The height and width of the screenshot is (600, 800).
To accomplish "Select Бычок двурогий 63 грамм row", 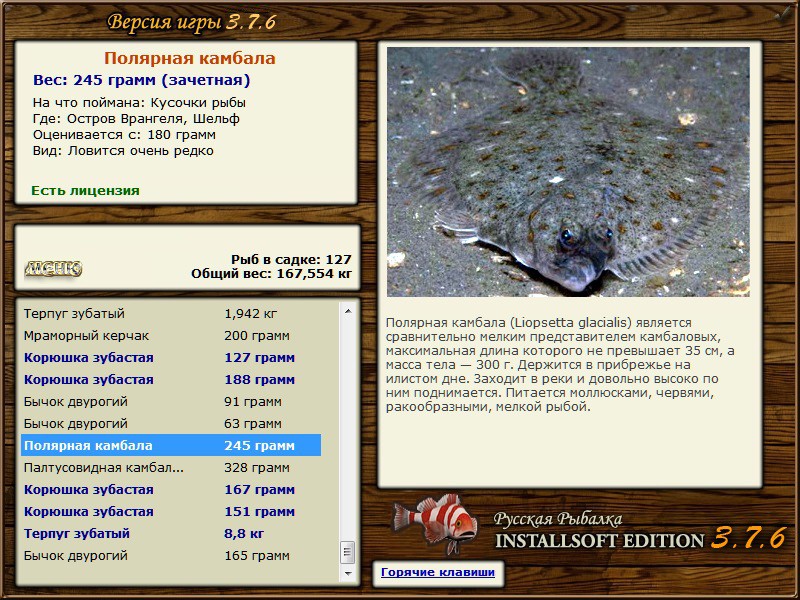I will (171, 423).
